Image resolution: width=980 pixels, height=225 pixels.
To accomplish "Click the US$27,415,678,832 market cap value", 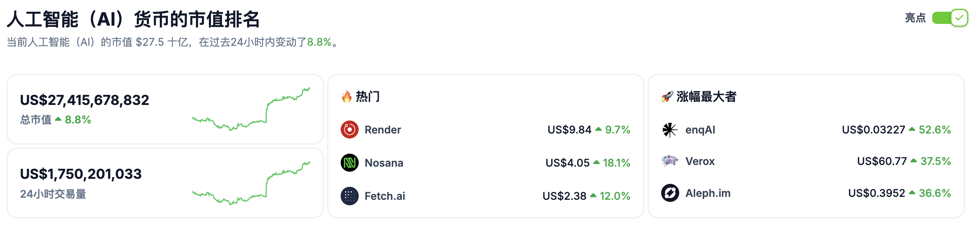I will pyautogui.click(x=85, y=100).
